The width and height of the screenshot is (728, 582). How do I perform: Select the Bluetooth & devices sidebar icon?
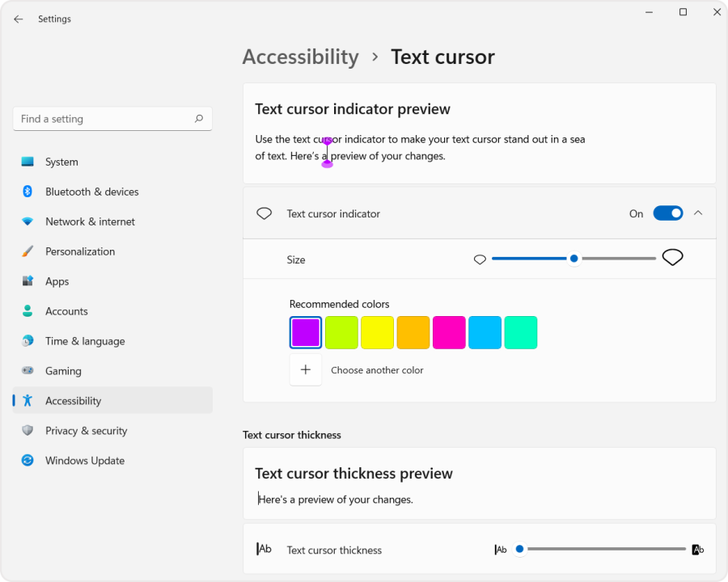click(26, 192)
